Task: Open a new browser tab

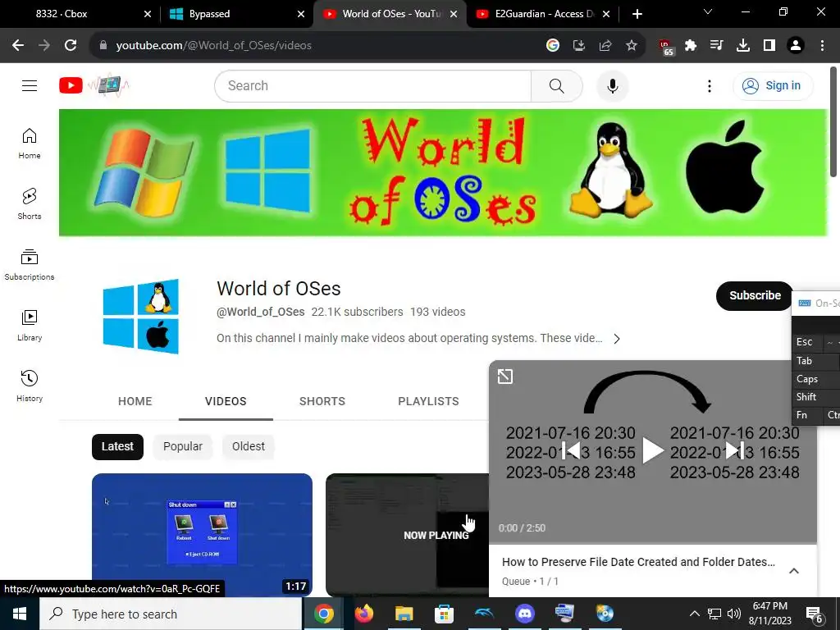Action: (x=637, y=14)
